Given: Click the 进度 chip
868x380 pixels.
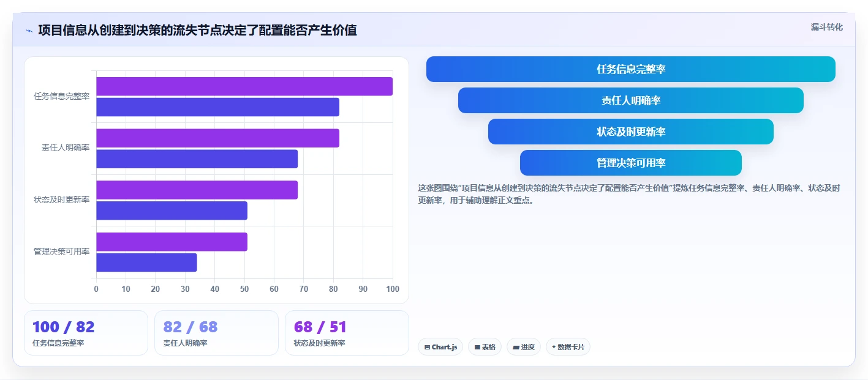Looking at the screenshot, I should (x=524, y=347).
